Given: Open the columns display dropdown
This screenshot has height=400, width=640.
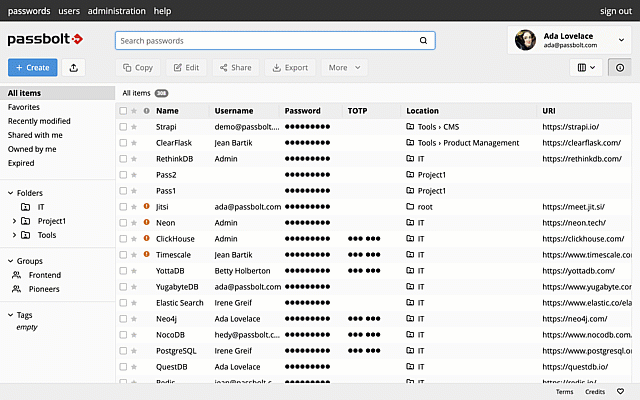Looking at the screenshot, I should 586,68.
